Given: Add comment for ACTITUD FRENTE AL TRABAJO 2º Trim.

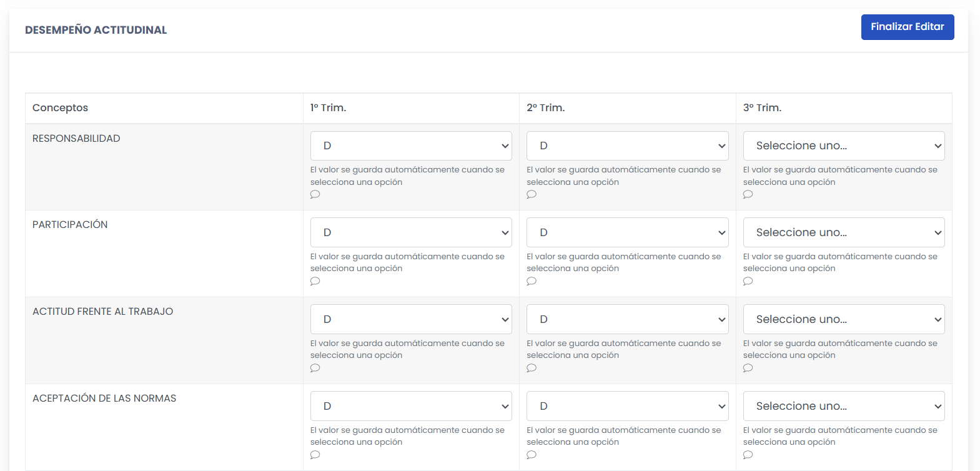Looking at the screenshot, I should point(532,368).
